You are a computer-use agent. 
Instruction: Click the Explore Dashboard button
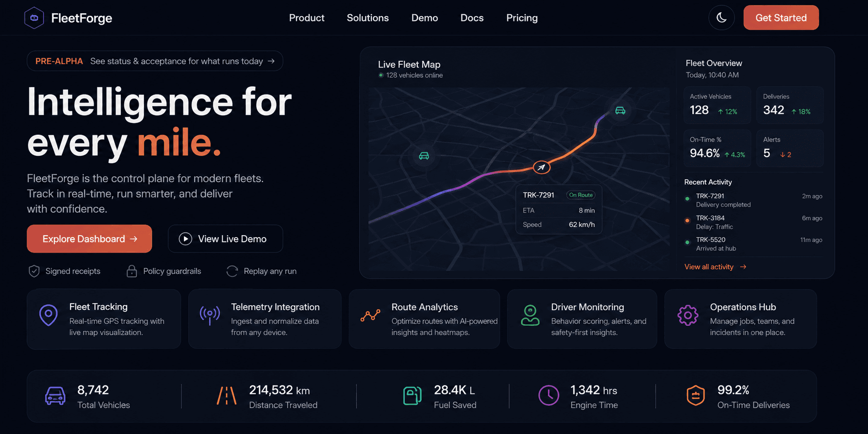(89, 239)
